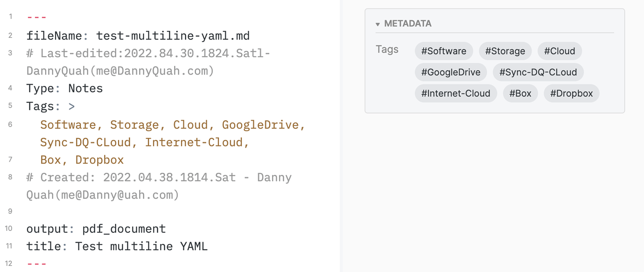
Task: Open the #Cloud tag
Action: tap(560, 51)
